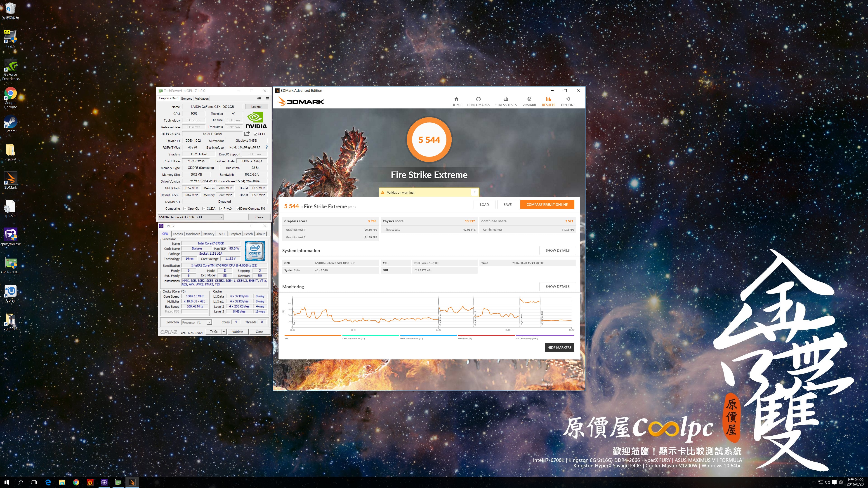Viewport: 868px width, 488px height.
Task: Switch to the Sensors tab in GPU-Z
Action: (x=186, y=99)
